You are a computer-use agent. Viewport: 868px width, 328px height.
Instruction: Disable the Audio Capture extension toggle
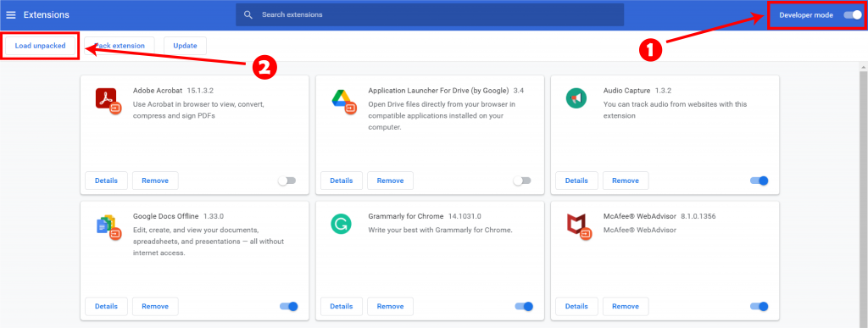point(759,181)
